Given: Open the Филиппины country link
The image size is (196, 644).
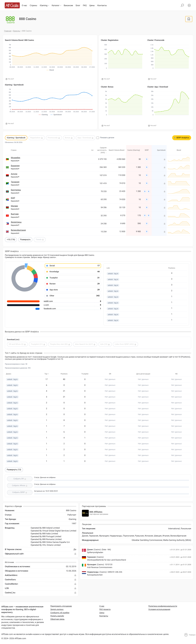Looking at the screenshot, I should tap(16, 222).
